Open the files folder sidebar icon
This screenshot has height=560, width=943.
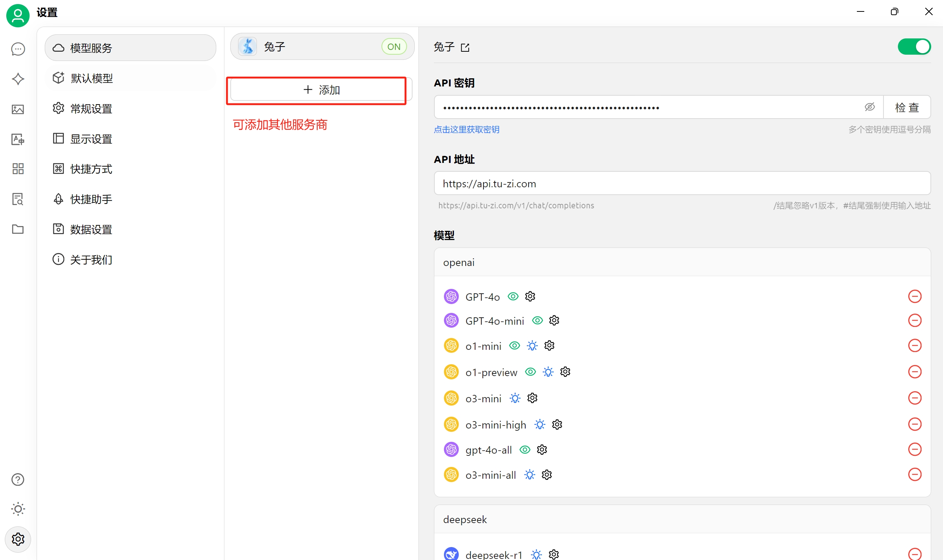pyautogui.click(x=18, y=229)
